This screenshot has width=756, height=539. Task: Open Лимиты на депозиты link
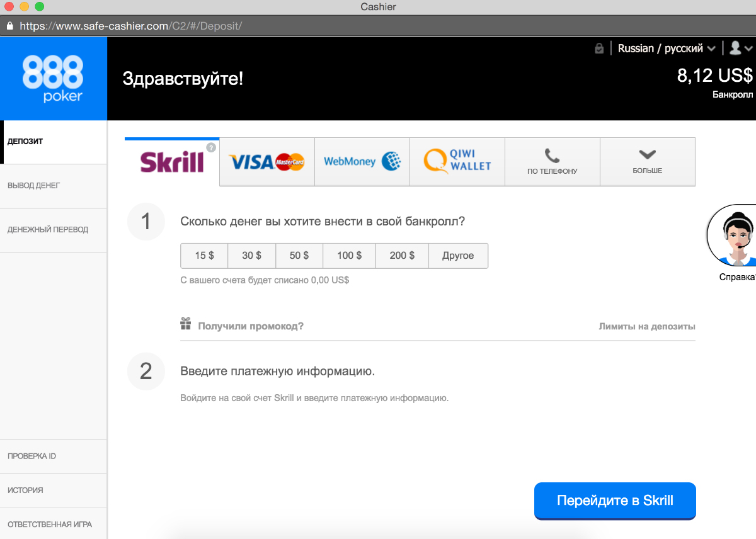[x=647, y=326]
